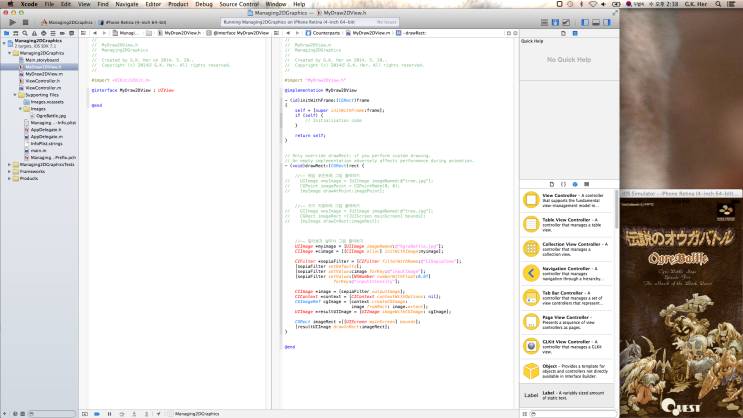
Task: Choose the Page View Controller library icon
Action: (x=530, y=319)
